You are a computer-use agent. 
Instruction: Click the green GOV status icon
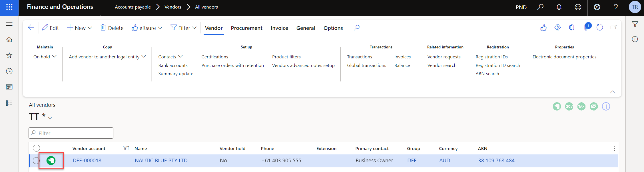coord(569,107)
